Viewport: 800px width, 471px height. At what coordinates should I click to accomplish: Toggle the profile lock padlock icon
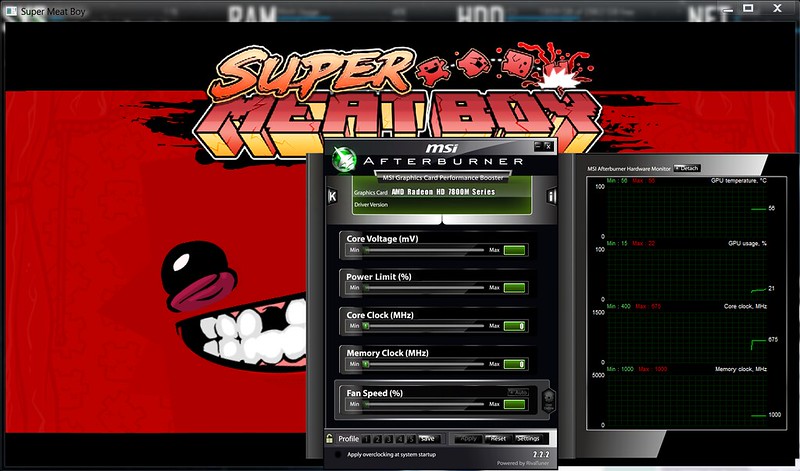pos(329,438)
